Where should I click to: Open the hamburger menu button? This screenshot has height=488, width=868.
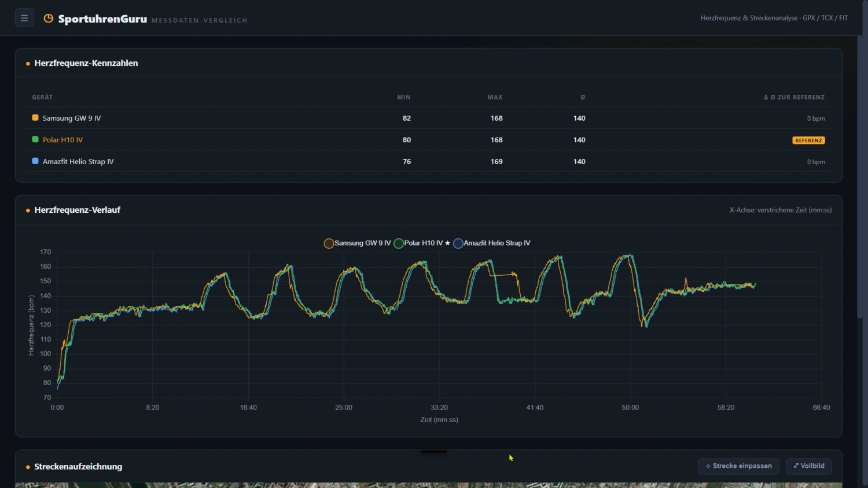click(x=24, y=18)
